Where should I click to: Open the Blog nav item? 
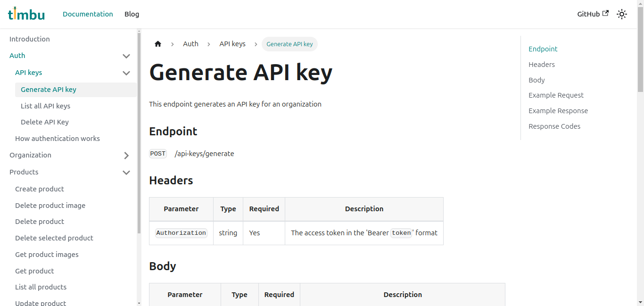132,14
